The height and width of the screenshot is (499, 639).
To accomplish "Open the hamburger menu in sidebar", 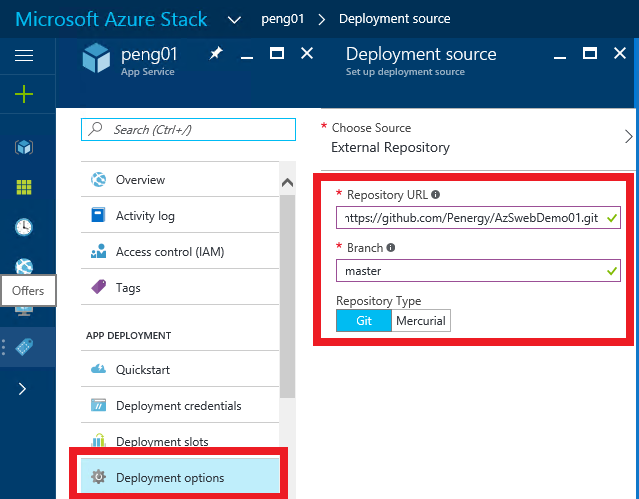I will tap(24, 55).
